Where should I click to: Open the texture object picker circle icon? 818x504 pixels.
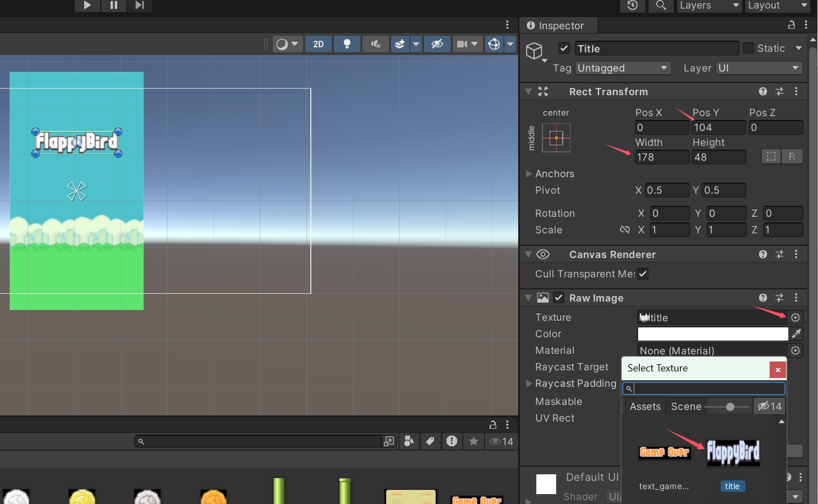point(795,317)
